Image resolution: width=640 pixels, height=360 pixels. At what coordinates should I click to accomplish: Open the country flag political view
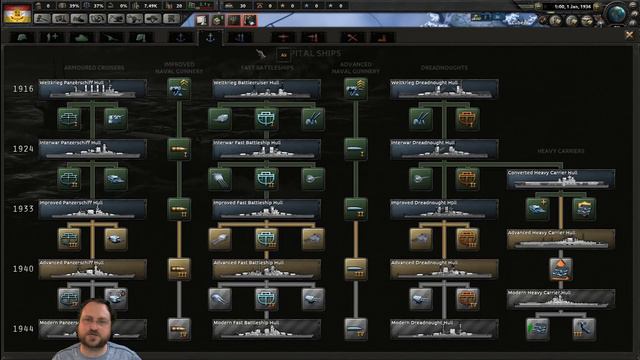(x=17, y=14)
